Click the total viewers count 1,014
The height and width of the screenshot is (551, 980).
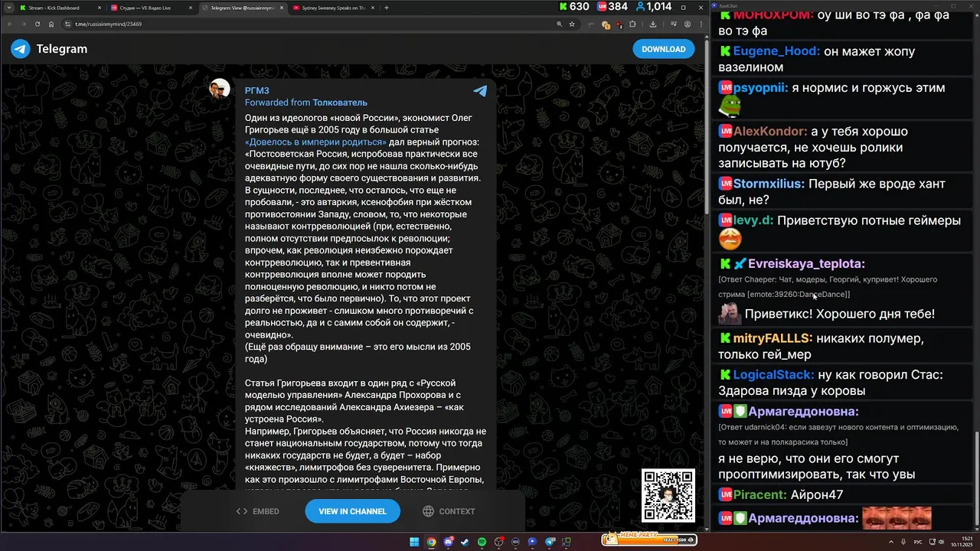[654, 7]
